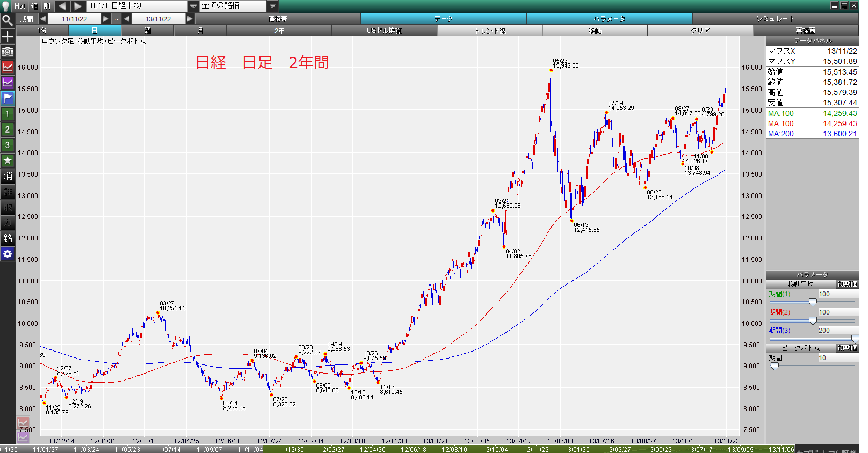Click the 期間(1) value field showing 100
Viewport: 868px width, 453px height.
click(x=838, y=294)
